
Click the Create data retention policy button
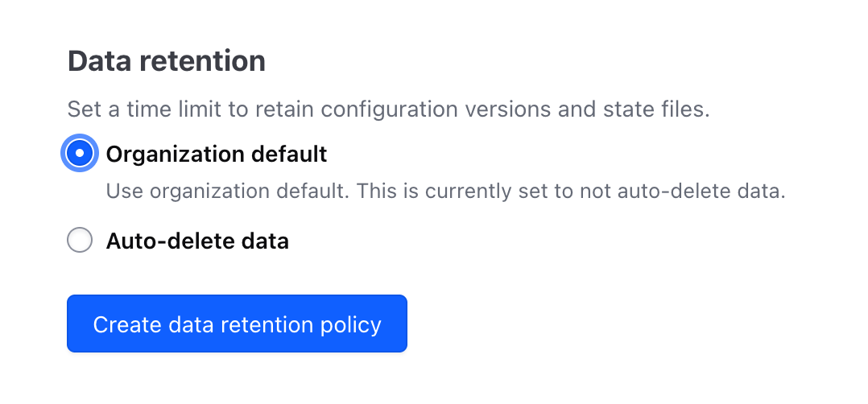click(x=237, y=324)
